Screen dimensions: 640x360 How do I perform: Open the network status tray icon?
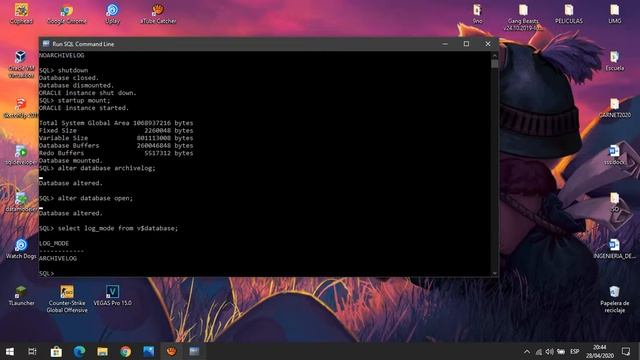tap(539, 351)
